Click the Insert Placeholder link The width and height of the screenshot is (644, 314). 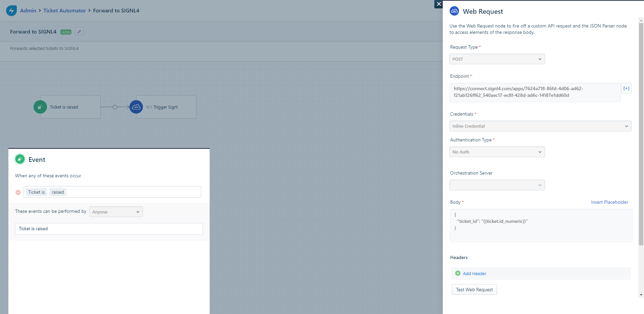[609, 202]
